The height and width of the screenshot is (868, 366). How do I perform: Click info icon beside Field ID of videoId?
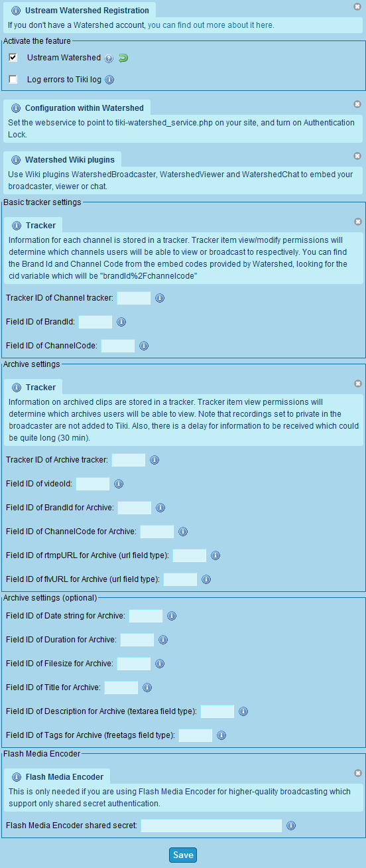click(x=119, y=484)
